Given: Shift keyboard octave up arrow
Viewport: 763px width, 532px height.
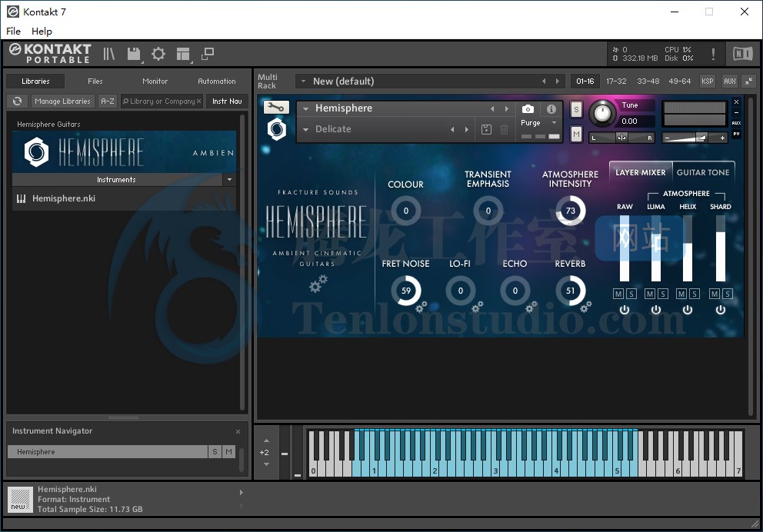Looking at the screenshot, I should coord(266,441).
